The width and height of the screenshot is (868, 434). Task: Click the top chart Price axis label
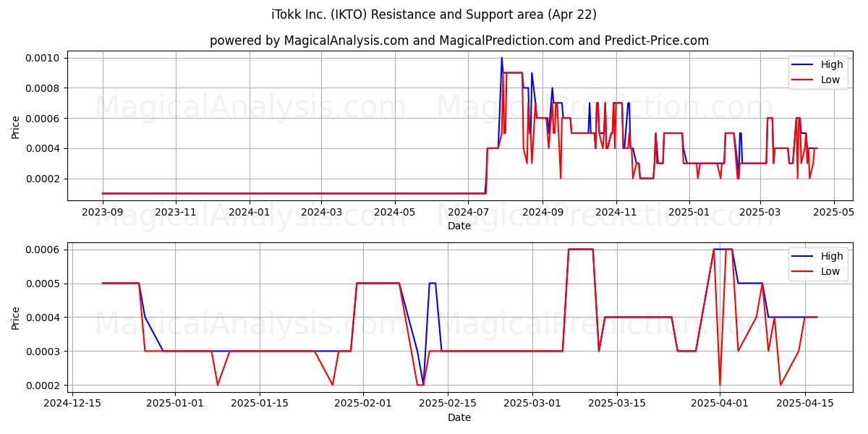pyautogui.click(x=16, y=125)
